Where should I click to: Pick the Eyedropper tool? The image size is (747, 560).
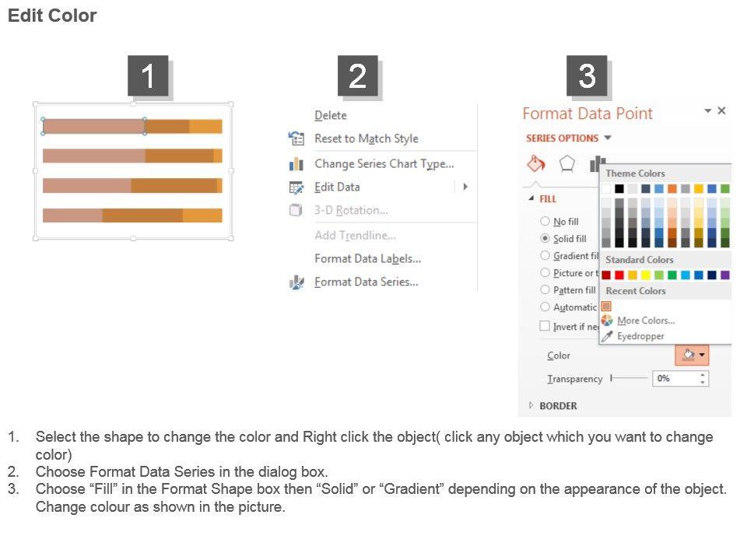(607, 336)
